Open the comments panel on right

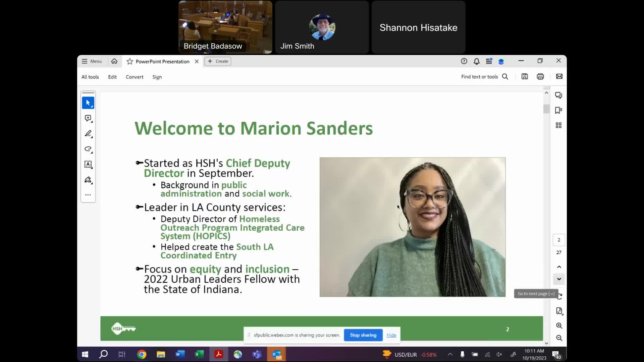(558, 95)
